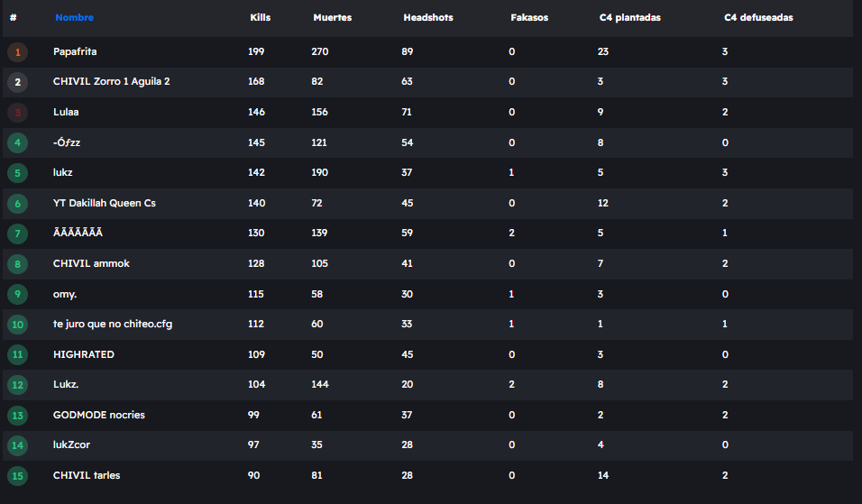
Task: Sort by the Muertes column header
Action: tap(333, 18)
